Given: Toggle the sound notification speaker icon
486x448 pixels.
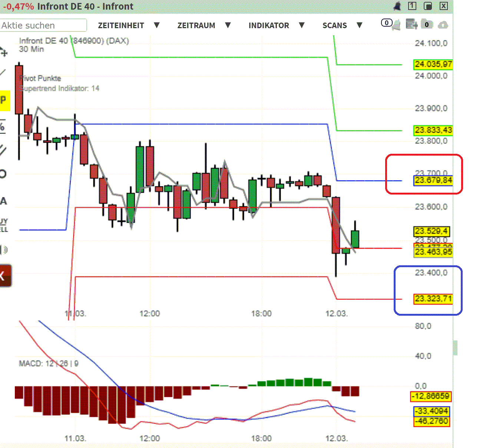Looking at the screenshot, I should click(x=4, y=250).
